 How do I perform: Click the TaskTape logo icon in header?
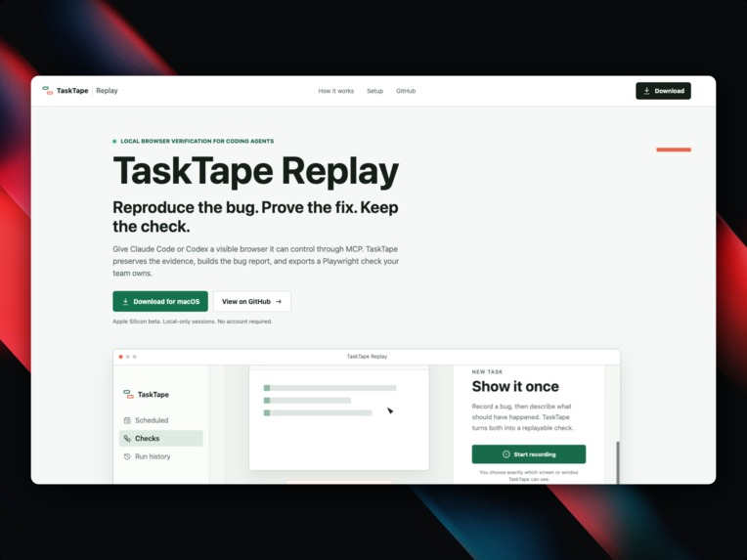pyautogui.click(x=48, y=91)
